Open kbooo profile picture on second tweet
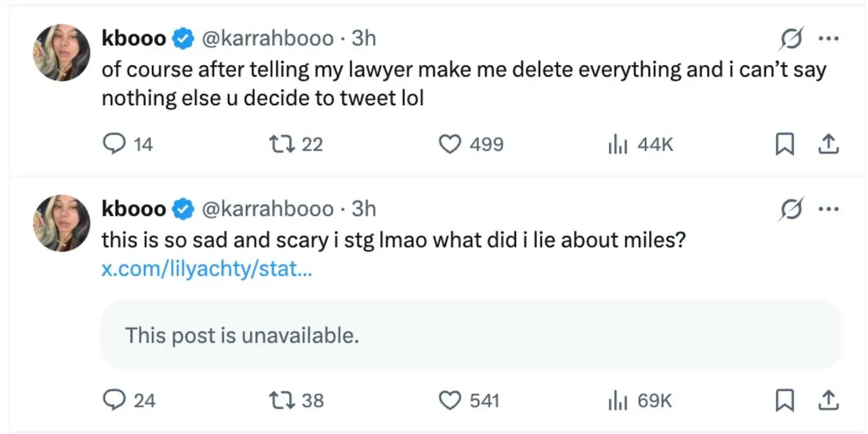Image resolution: width=868 pixels, height=434 pixels. click(x=62, y=223)
